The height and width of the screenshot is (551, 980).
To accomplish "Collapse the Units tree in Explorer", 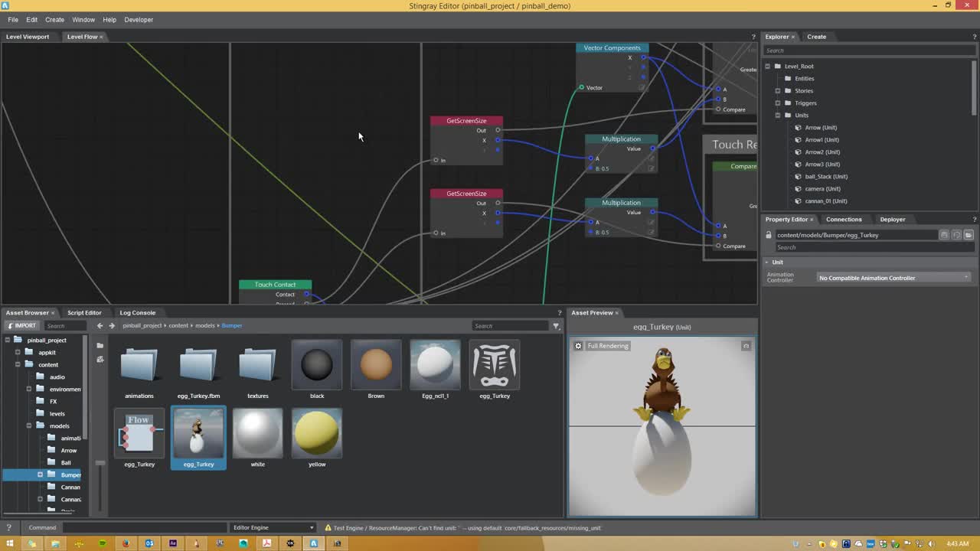I will click(x=778, y=115).
